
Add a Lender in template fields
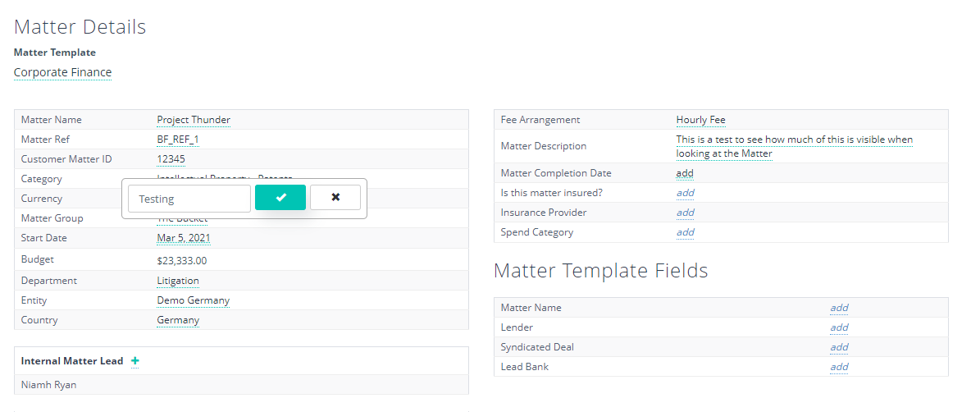coord(838,327)
